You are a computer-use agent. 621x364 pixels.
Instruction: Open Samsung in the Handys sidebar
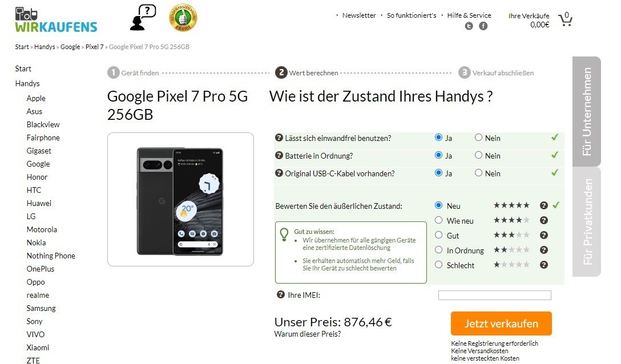41,308
